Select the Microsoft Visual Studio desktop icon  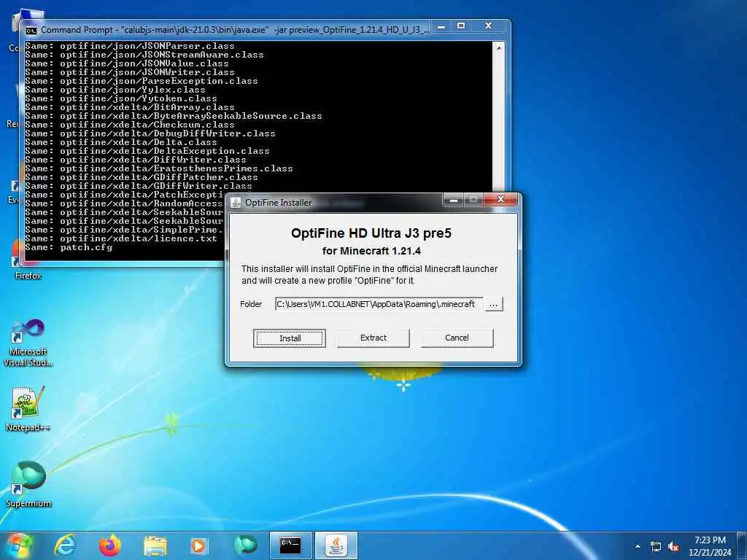click(28, 343)
